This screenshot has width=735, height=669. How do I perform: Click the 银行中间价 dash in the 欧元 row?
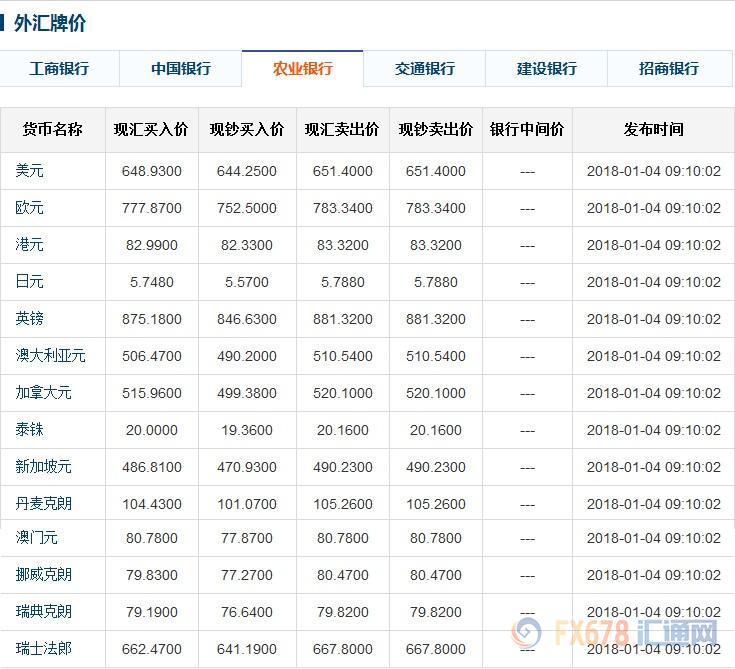point(527,209)
